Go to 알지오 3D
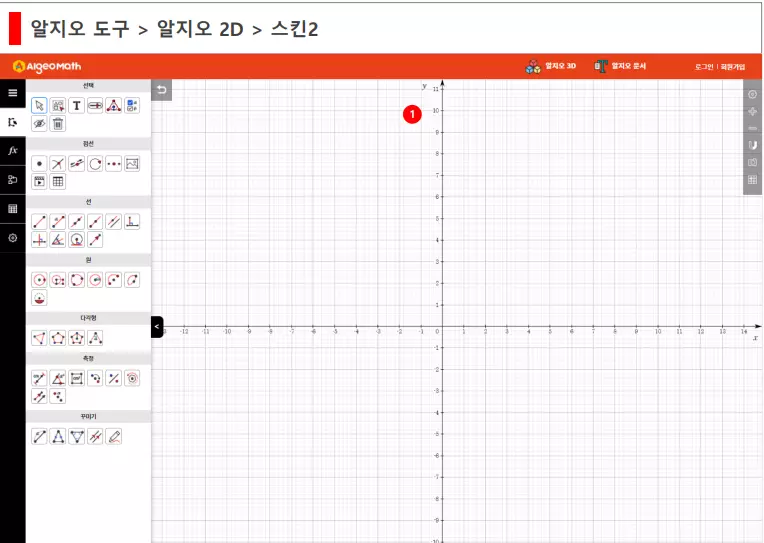Viewport: 764px width, 543px height. (551, 66)
